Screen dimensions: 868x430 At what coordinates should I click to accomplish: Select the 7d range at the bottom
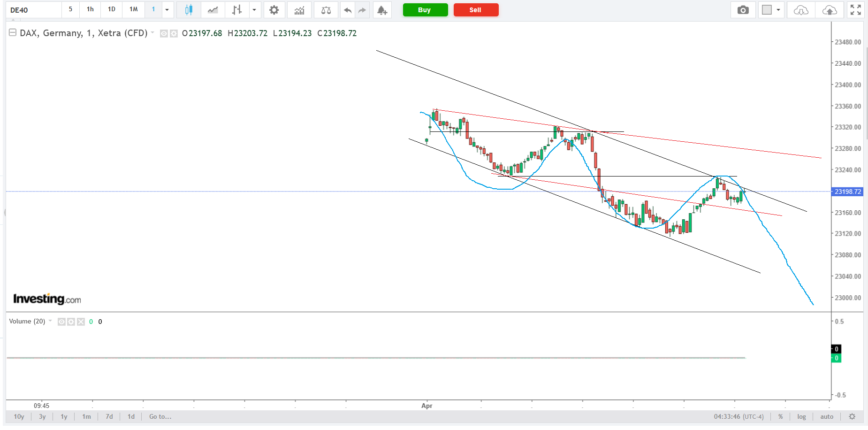click(x=109, y=416)
